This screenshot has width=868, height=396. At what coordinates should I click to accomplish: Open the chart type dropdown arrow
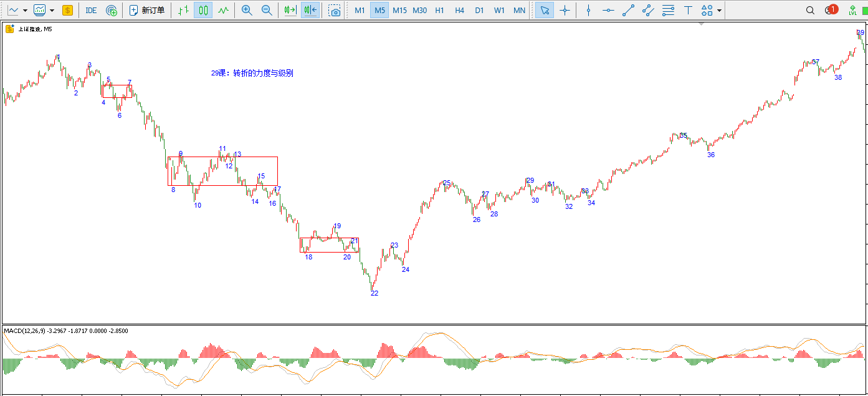point(25,10)
